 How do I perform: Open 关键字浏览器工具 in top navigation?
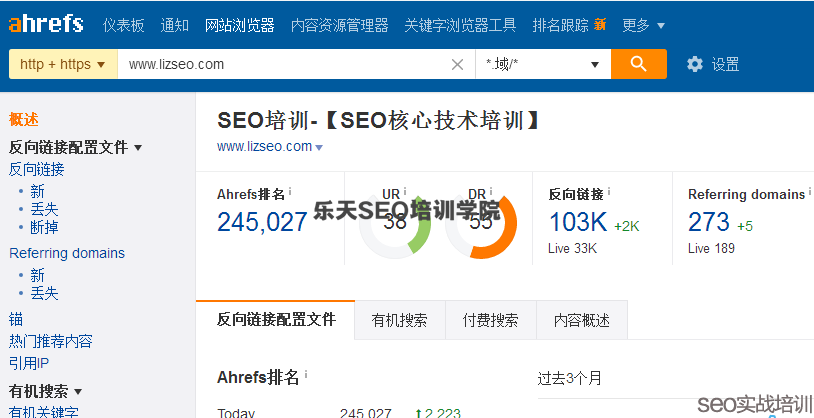point(460,25)
